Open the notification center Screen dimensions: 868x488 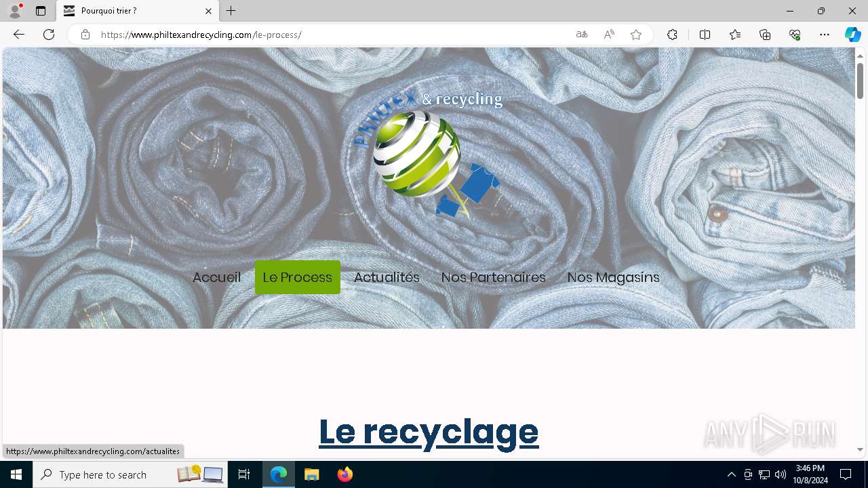pos(846,474)
